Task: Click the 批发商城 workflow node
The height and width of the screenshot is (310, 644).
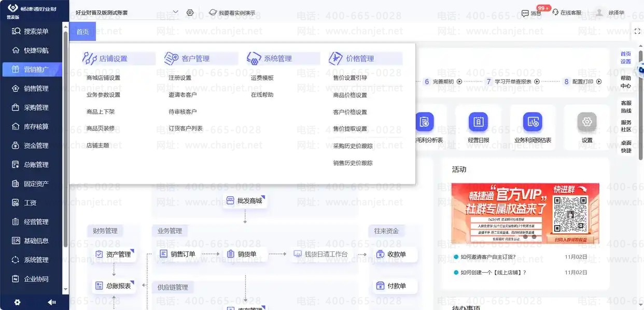Action: click(x=245, y=201)
